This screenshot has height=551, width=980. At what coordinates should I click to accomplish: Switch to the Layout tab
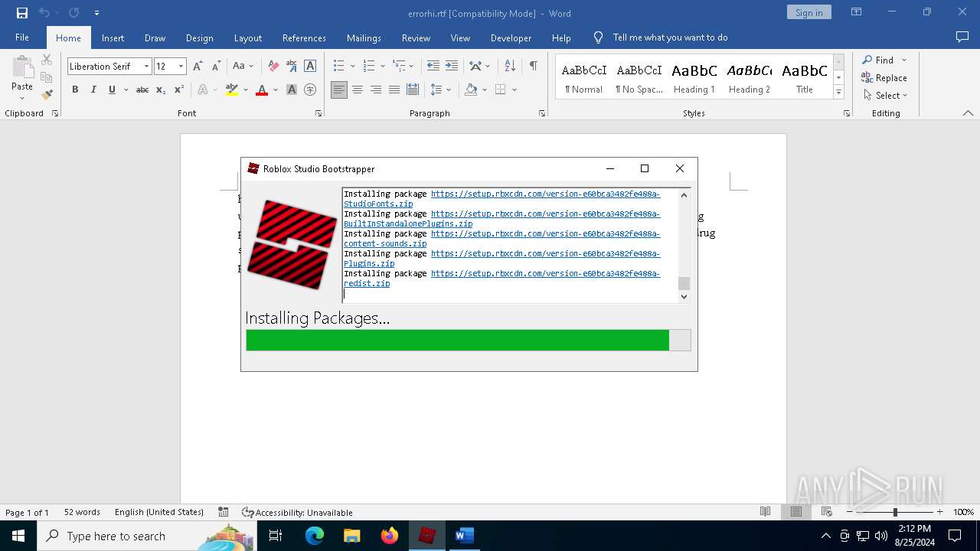coord(247,37)
